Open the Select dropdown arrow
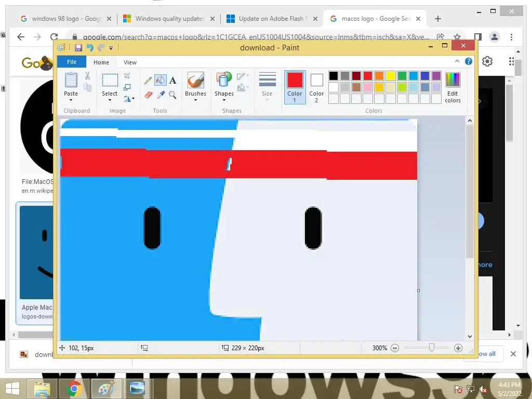The width and height of the screenshot is (532, 399). [x=110, y=100]
